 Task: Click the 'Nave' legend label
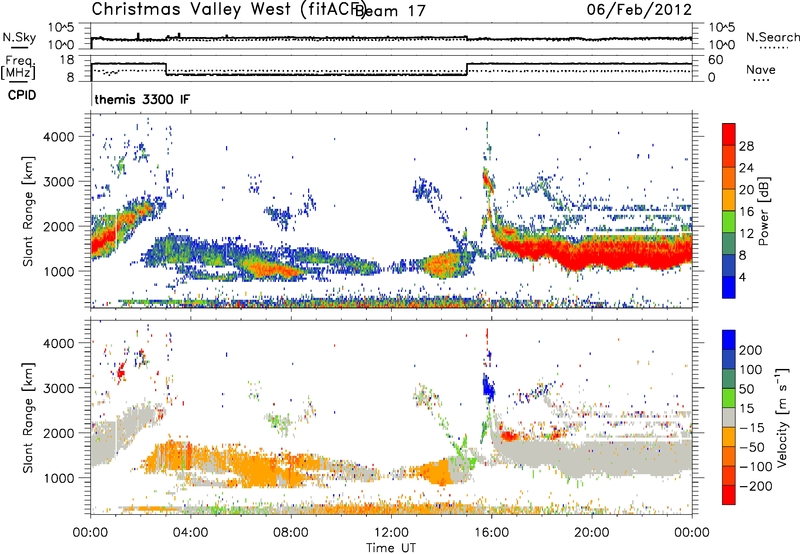(x=761, y=69)
